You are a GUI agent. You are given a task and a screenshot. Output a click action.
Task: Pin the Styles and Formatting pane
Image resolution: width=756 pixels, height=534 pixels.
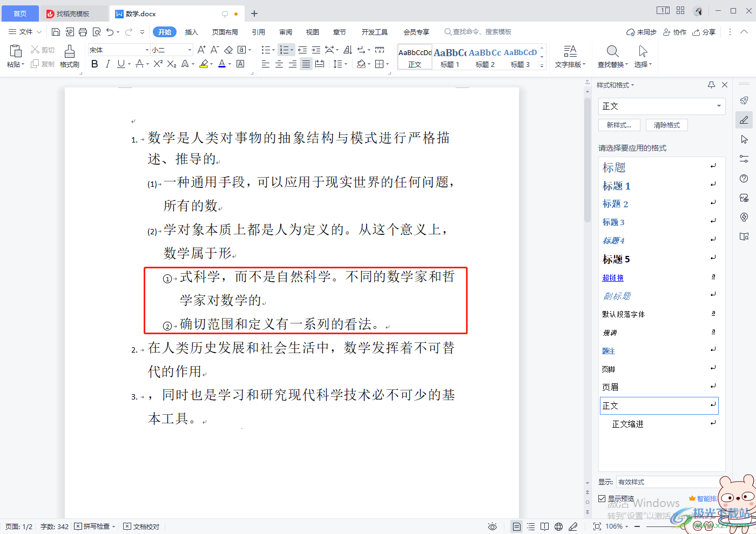(711, 85)
